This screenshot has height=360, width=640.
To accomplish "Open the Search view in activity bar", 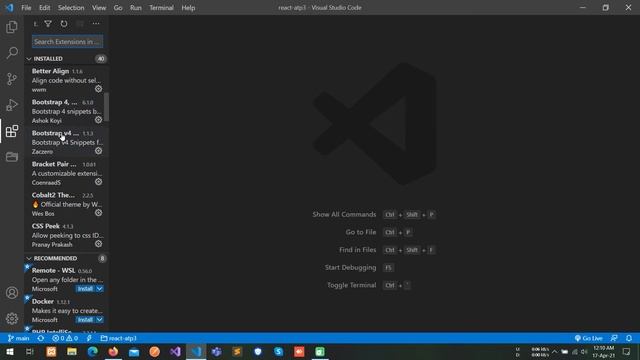I will coord(12,53).
